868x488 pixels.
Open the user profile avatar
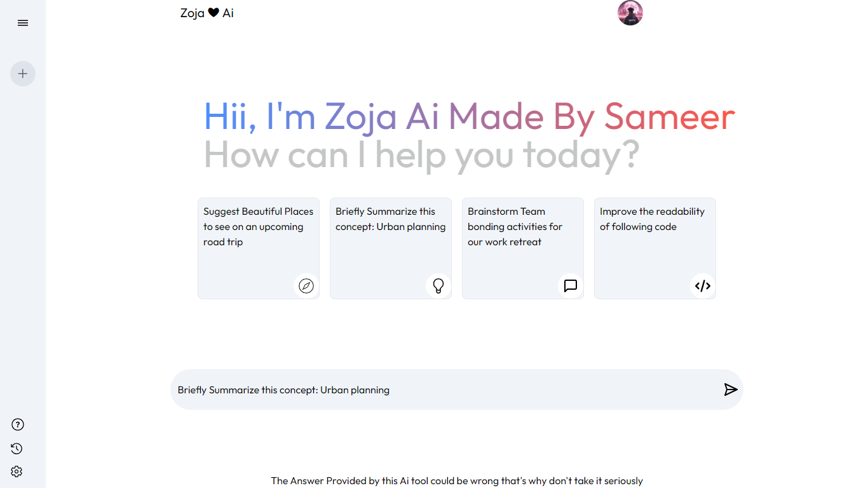click(x=630, y=13)
